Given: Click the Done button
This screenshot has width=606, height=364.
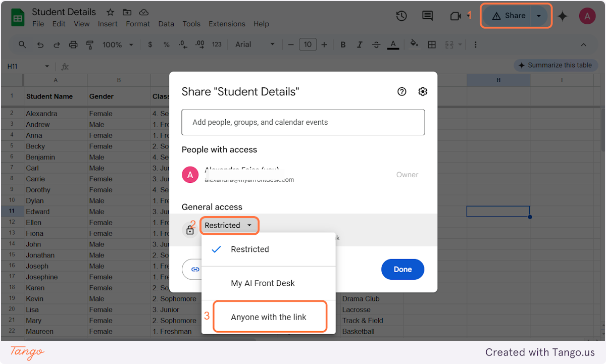Looking at the screenshot, I should click(x=402, y=269).
